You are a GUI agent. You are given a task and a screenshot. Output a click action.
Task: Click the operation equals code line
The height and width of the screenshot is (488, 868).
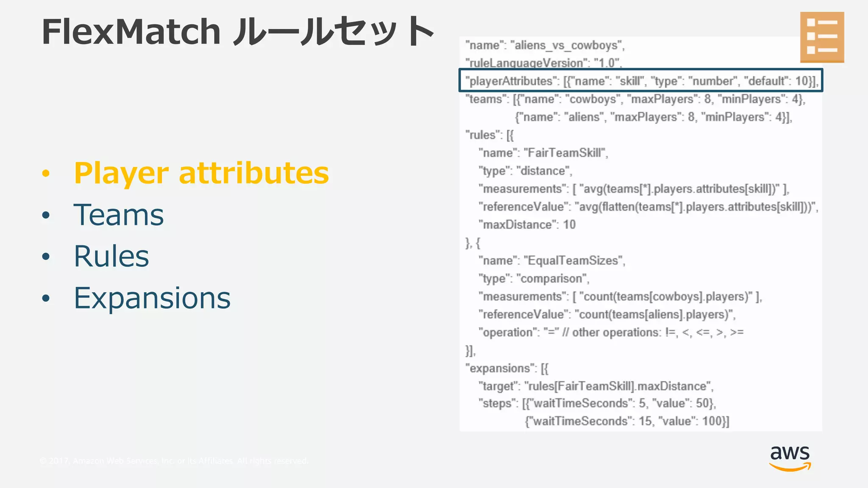coord(611,332)
